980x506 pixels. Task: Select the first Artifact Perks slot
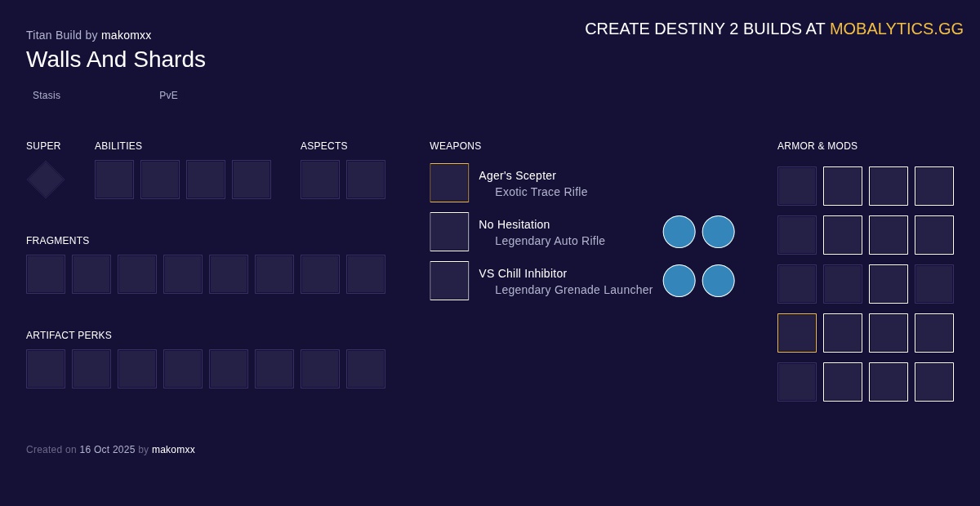pos(46,369)
